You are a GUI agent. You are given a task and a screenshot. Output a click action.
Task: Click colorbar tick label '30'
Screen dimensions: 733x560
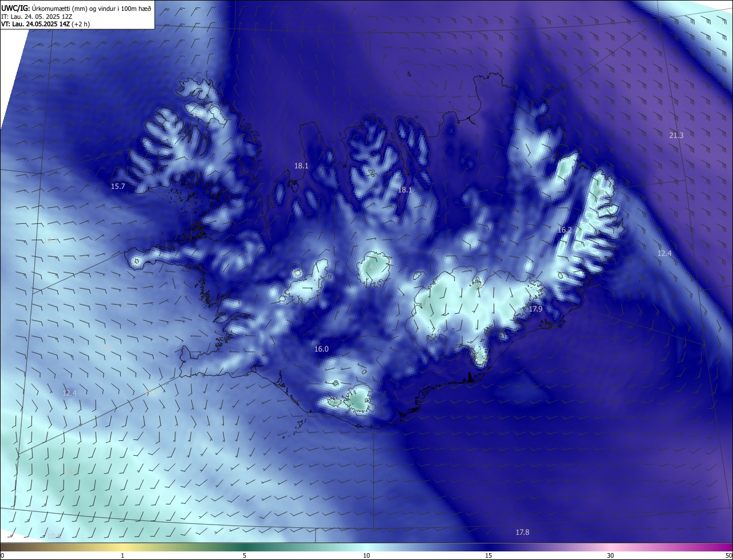(x=610, y=556)
